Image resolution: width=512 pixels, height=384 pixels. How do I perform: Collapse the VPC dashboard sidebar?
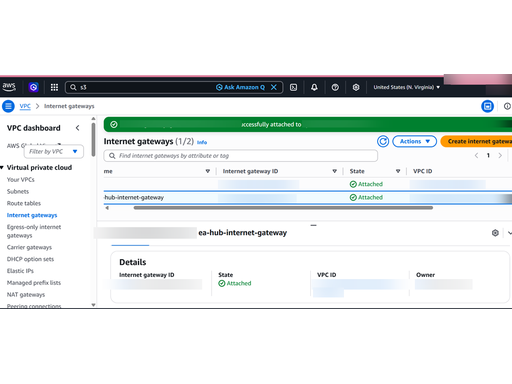pyautogui.click(x=78, y=128)
